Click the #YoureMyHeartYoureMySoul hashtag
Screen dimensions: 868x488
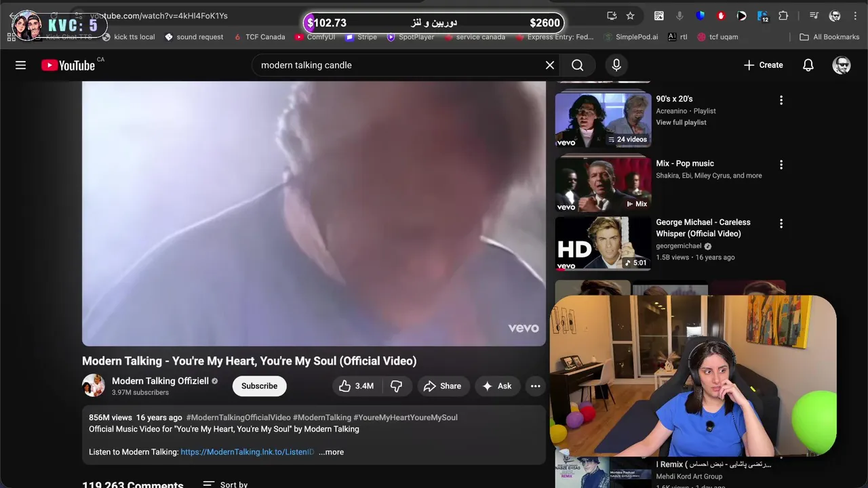pyautogui.click(x=406, y=418)
